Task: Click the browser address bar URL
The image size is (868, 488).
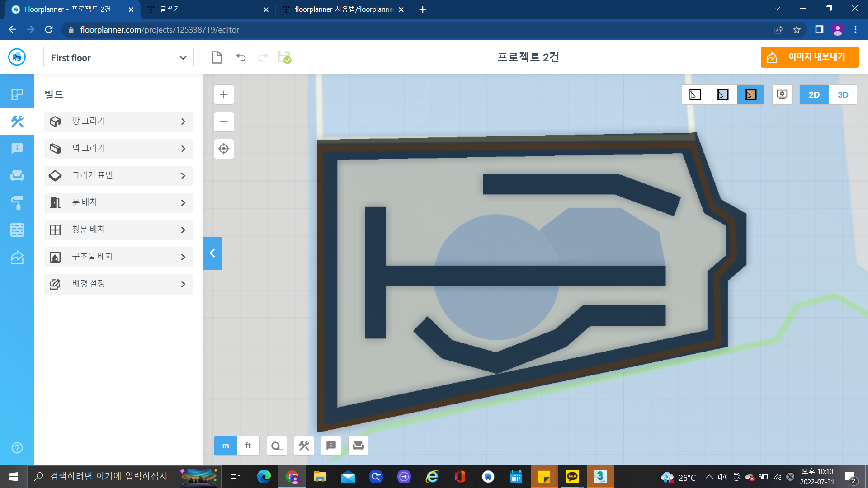Action: 160,30
